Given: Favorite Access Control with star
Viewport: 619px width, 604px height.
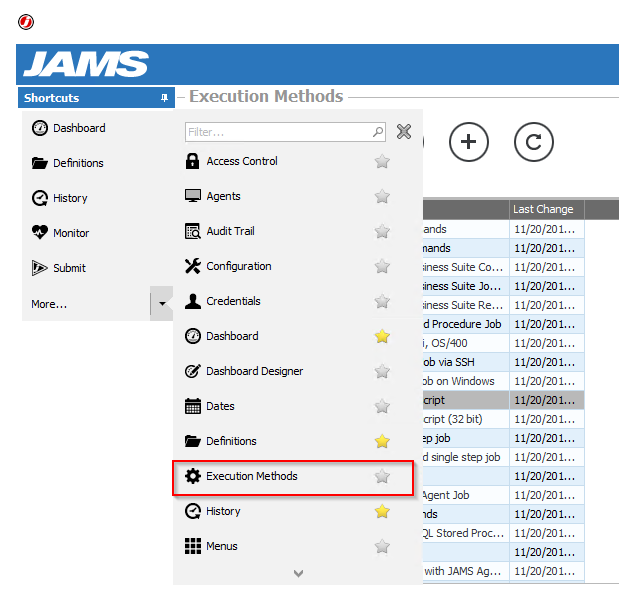Looking at the screenshot, I should click(382, 161).
